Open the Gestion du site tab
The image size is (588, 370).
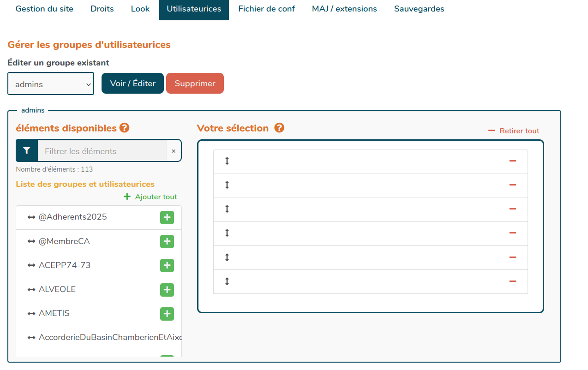[44, 9]
